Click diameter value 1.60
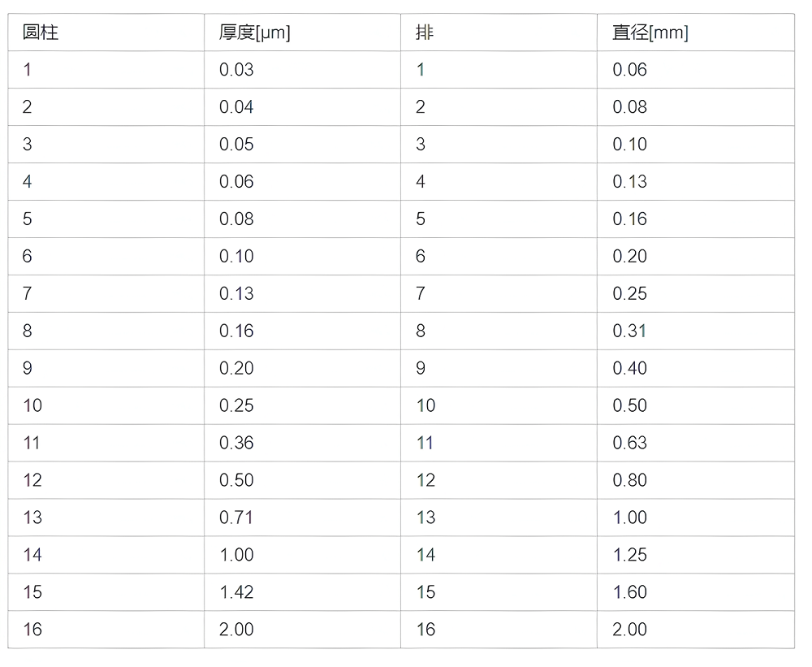812x667 pixels. pos(629,592)
